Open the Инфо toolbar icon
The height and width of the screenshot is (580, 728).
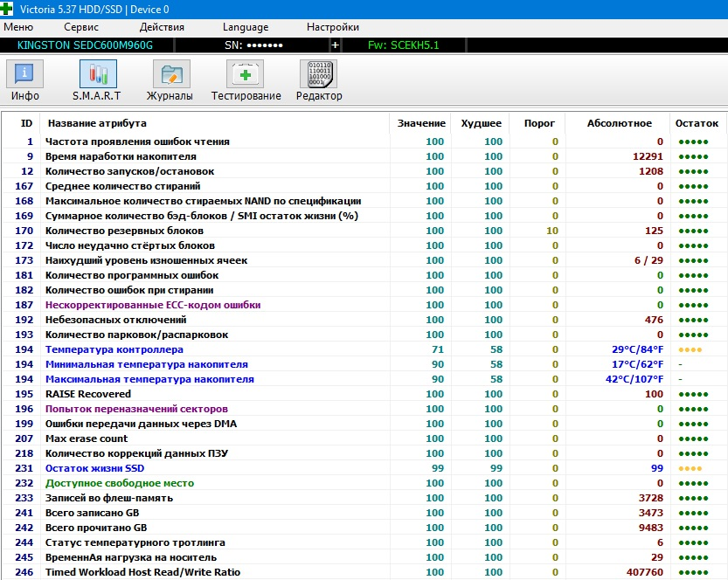click(24, 73)
